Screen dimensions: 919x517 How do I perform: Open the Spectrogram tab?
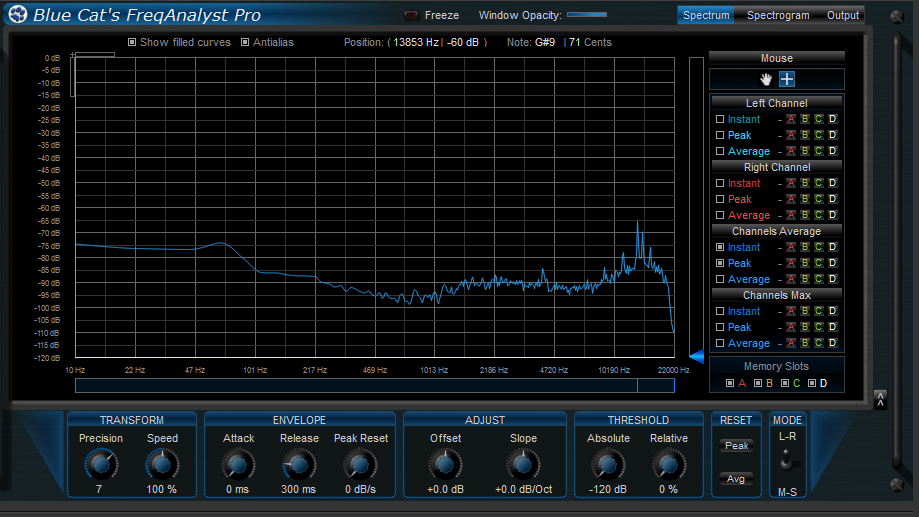click(x=778, y=15)
